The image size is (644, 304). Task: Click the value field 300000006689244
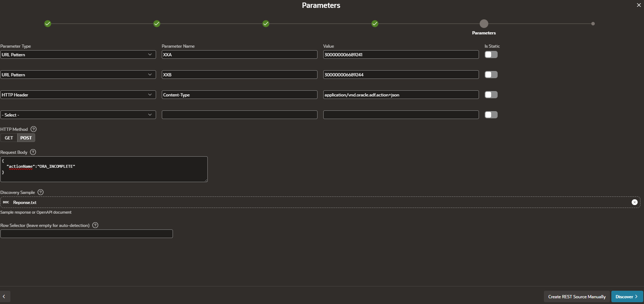[x=401, y=75]
